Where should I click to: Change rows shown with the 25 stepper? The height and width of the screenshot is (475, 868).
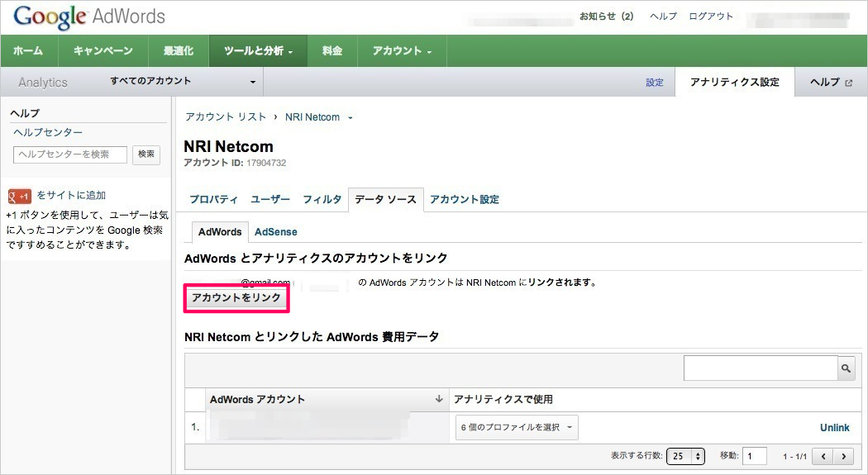685,456
